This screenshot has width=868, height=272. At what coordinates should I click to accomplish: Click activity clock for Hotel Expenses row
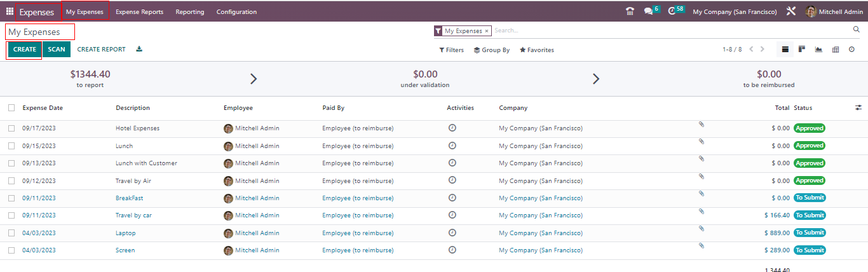[452, 128]
